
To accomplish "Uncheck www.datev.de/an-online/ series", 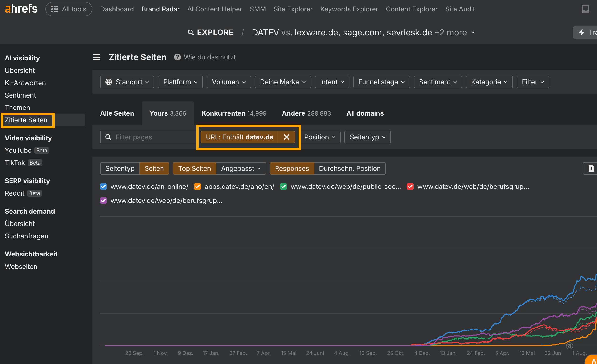I will pos(103,187).
